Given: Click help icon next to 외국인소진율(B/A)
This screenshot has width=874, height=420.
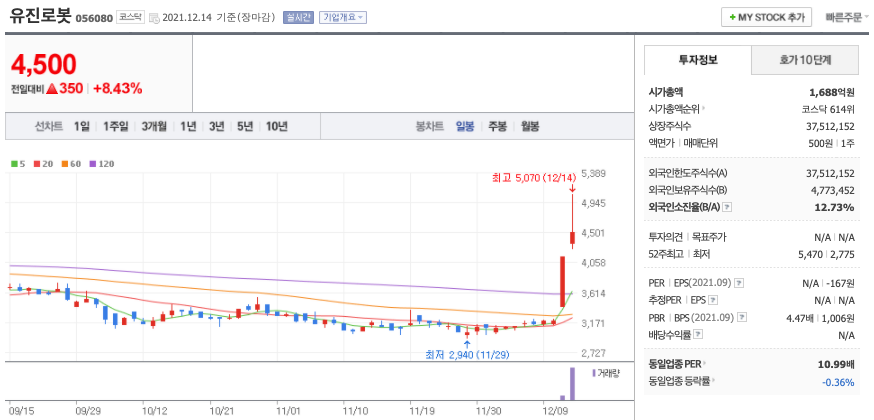Looking at the screenshot, I should point(726,208).
